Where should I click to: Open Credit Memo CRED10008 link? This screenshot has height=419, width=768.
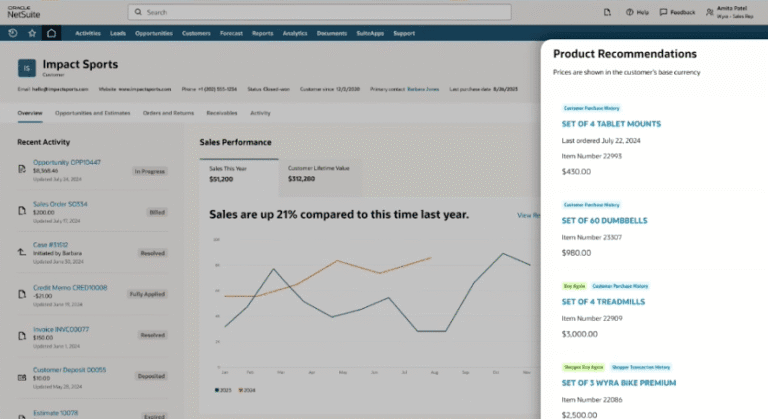tap(70, 288)
